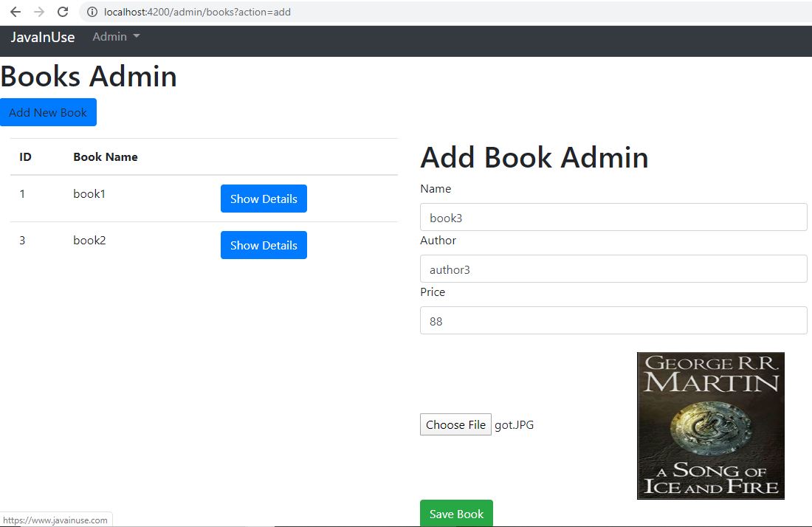Click the status bar URL https://www.javainuse.com
This screenshot has width=812, height=527.
tap(55, 520)
